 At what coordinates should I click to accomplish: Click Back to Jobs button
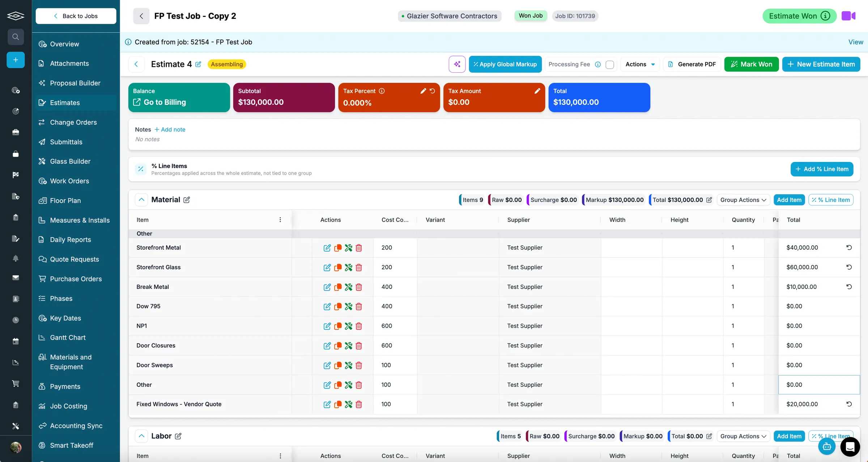pyautogui.click(x=76, y=16)
